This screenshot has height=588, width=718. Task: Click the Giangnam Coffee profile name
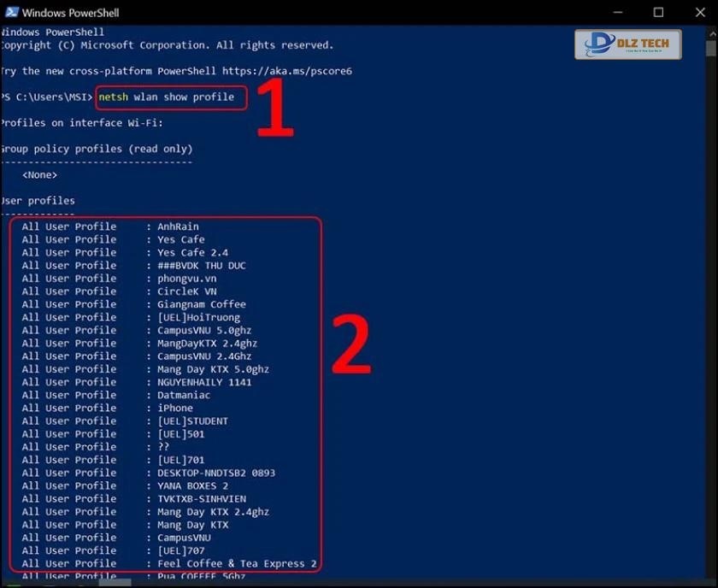(x=201, y=304)
